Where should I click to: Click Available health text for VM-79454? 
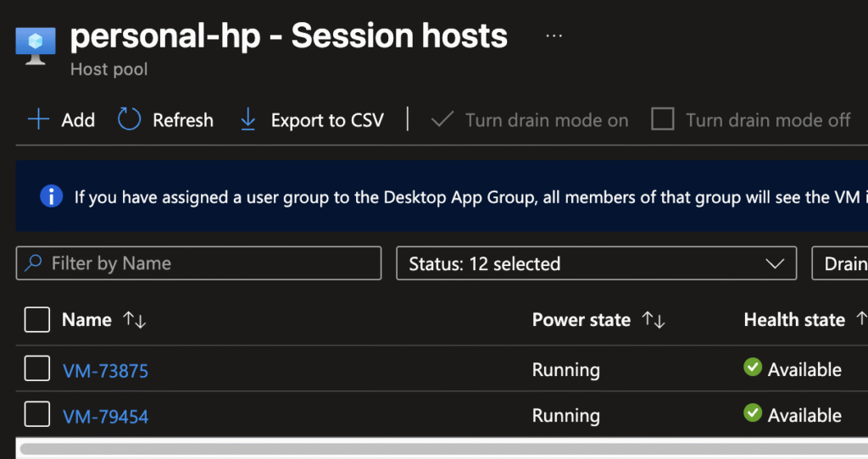point(804,415)
